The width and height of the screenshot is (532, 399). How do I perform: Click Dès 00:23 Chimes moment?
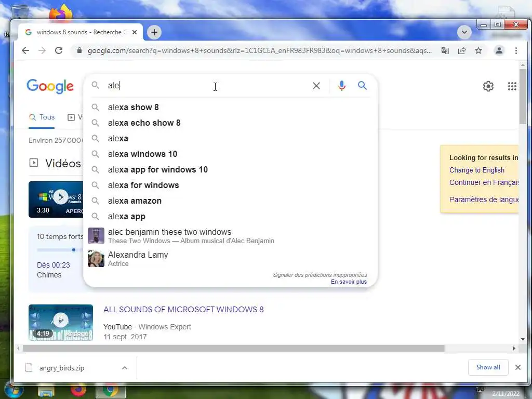54,270
